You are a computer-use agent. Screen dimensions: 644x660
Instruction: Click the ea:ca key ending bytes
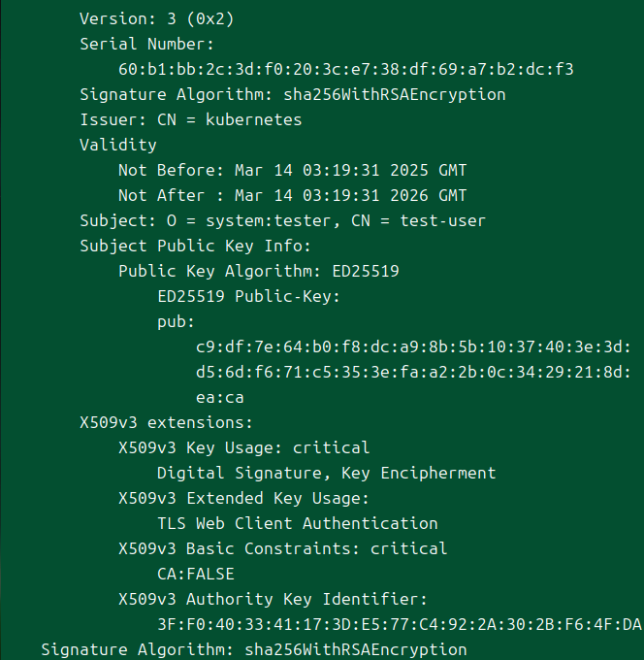click(220, 397)
